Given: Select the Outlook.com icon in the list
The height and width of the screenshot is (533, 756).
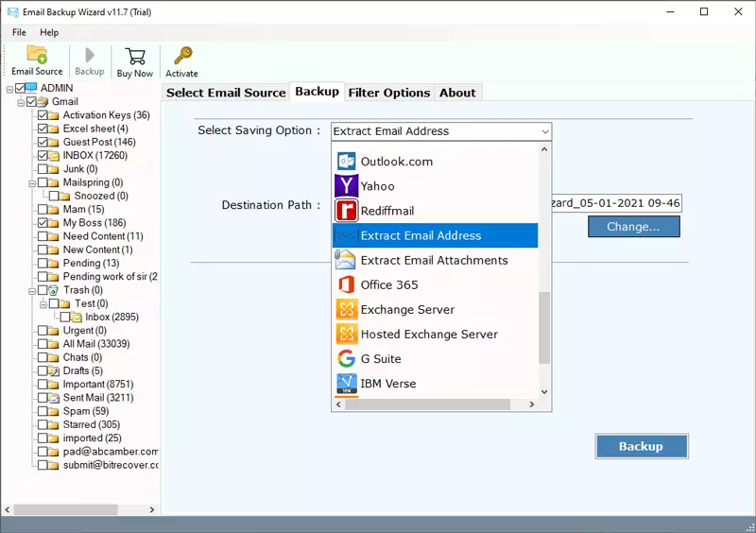Looking at the screenshot, I should (x=346, y=161).
